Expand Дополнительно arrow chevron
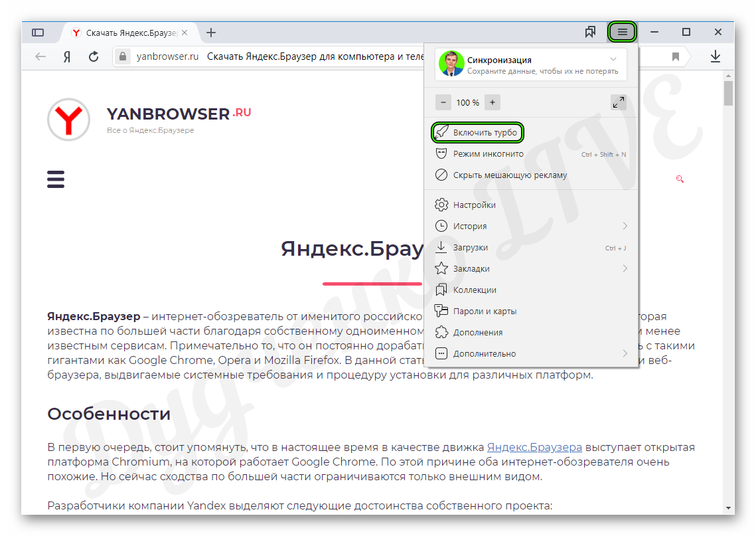 pos(625,353)
